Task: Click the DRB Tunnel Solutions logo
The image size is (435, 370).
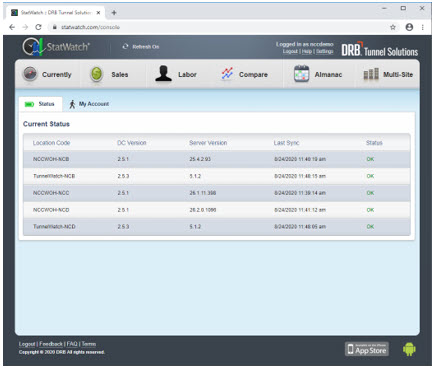Action: tap(380, 50)
